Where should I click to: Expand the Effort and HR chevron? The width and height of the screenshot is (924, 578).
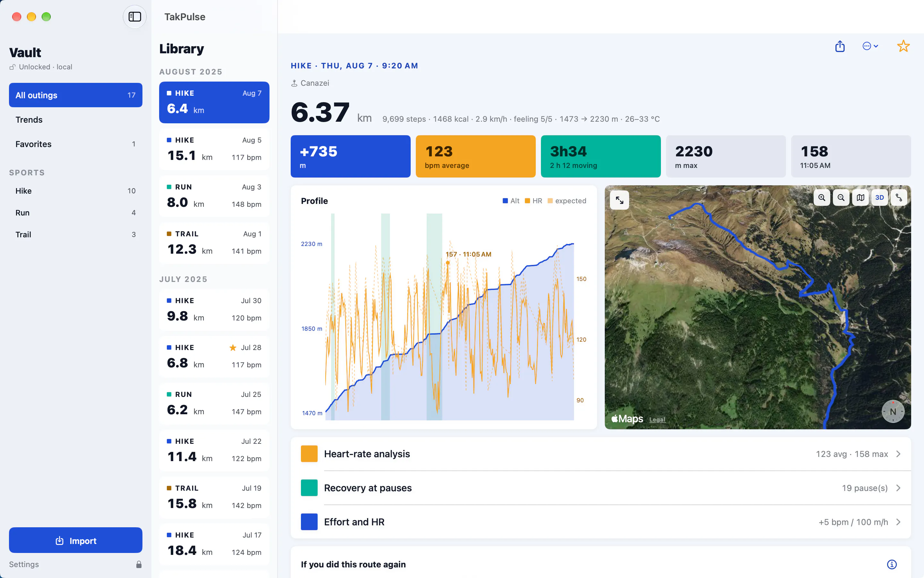[898, 522]
